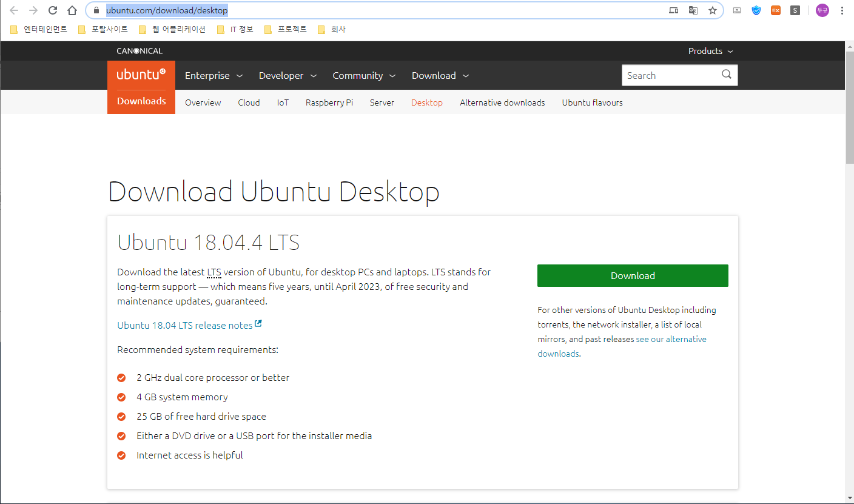Open the Raspberry Pi tab
854x504 pixels.
329,102
